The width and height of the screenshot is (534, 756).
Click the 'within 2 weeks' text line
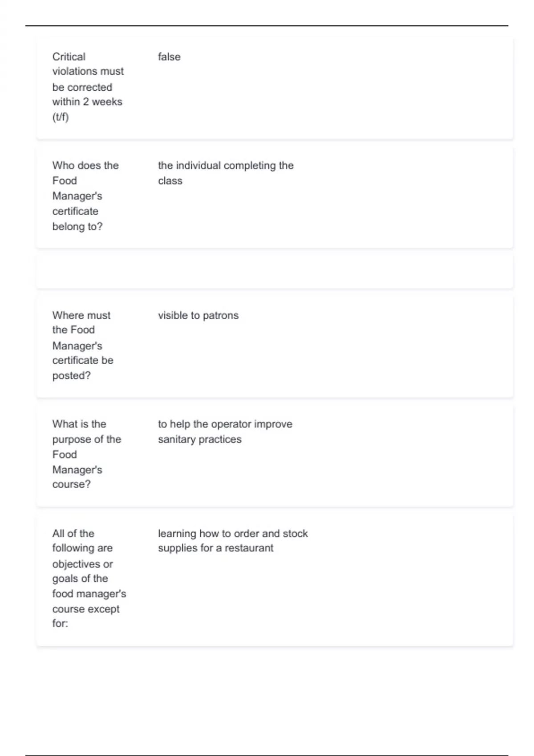coord(87,102)
